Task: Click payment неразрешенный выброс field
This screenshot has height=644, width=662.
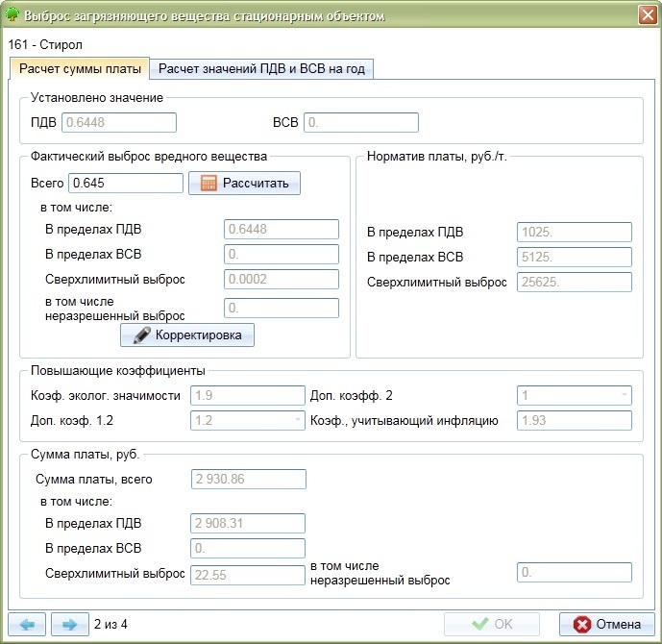Action: pos(575,572)
